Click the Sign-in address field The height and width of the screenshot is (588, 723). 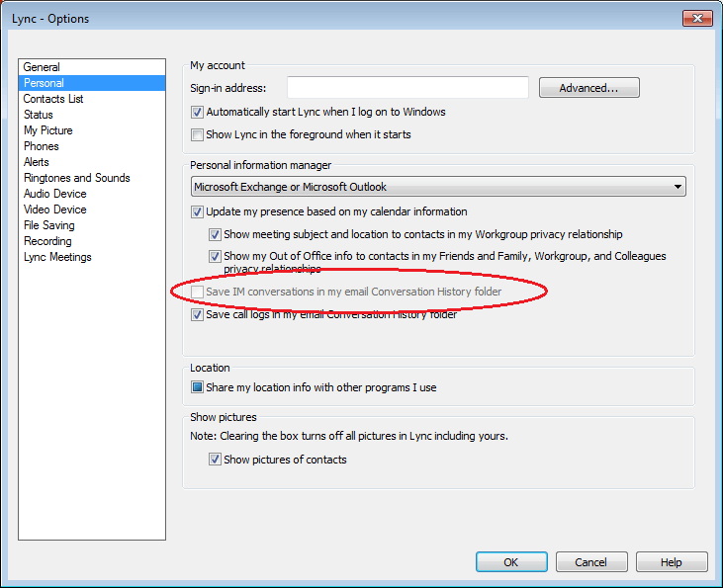407,88
